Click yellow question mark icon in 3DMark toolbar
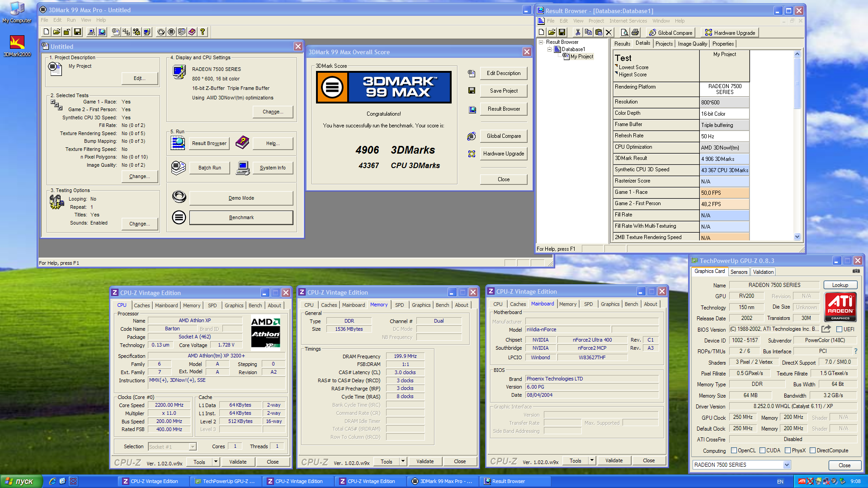This screenshot has height=488, width=868. tap(203, 32)
